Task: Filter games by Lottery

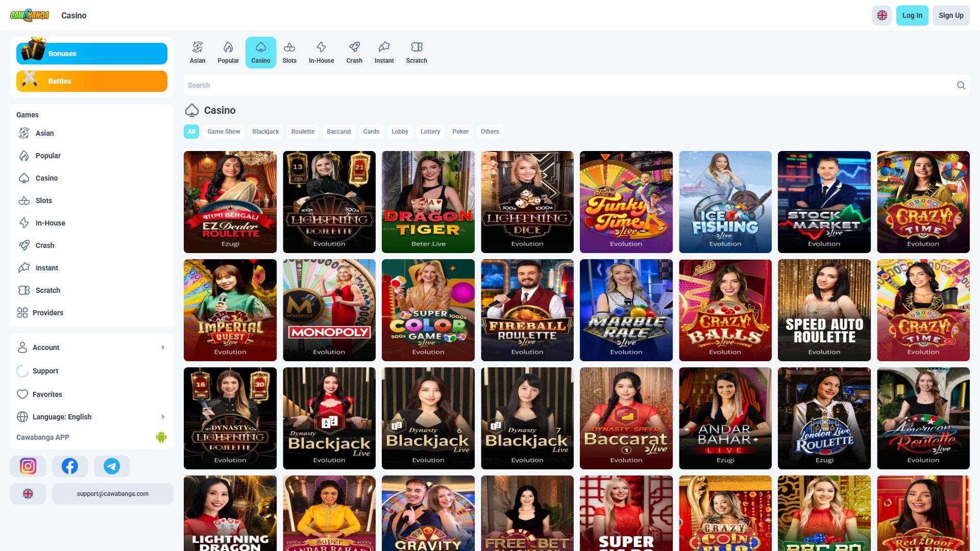Action: 430,132
